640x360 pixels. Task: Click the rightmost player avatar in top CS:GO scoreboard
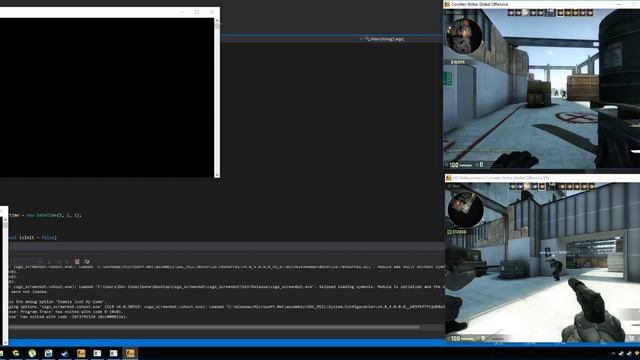point(590,13)
